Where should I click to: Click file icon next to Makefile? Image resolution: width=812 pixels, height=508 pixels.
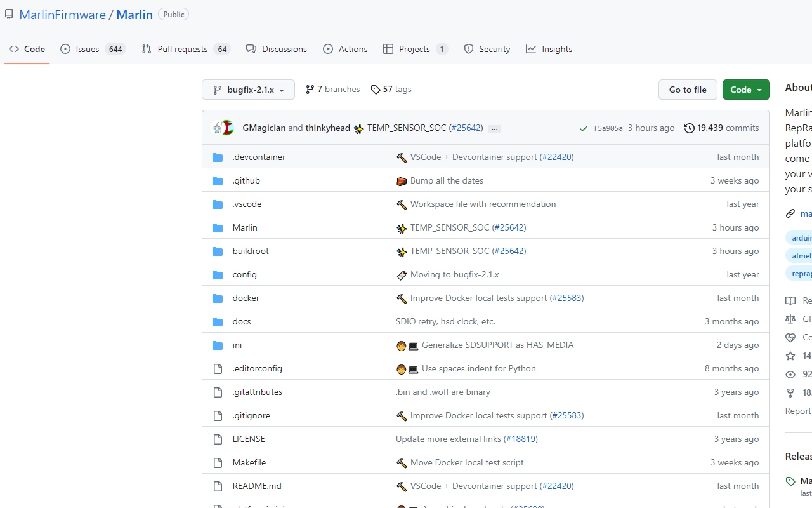pos(218,463)
